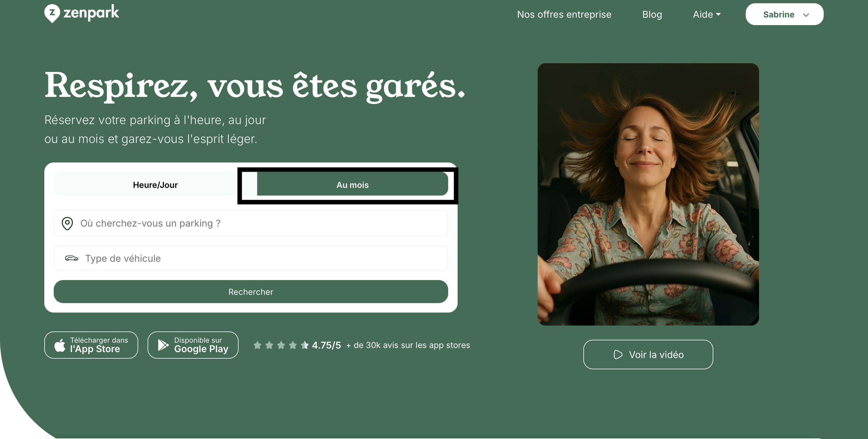The image size is (868, 439).
Task: Select the Au mois tab
Action: 353,184
